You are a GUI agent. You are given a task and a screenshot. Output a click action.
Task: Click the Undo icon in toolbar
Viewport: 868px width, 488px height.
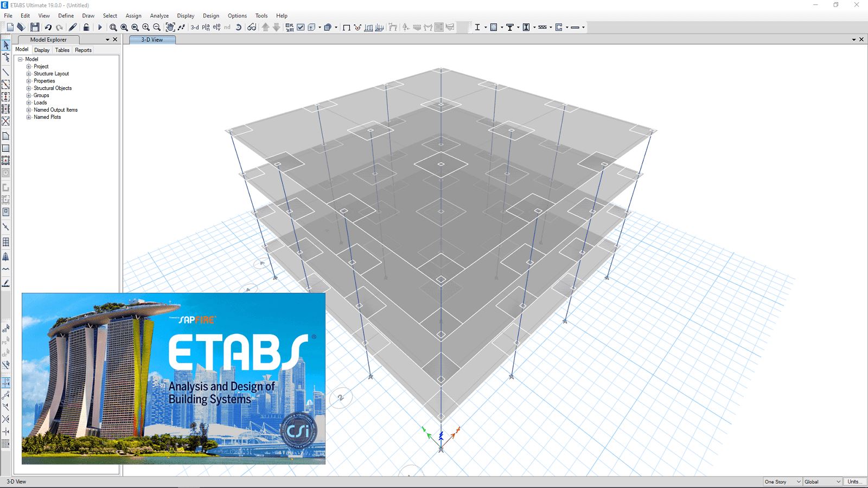pyautogui.click(x=48, y=26)
